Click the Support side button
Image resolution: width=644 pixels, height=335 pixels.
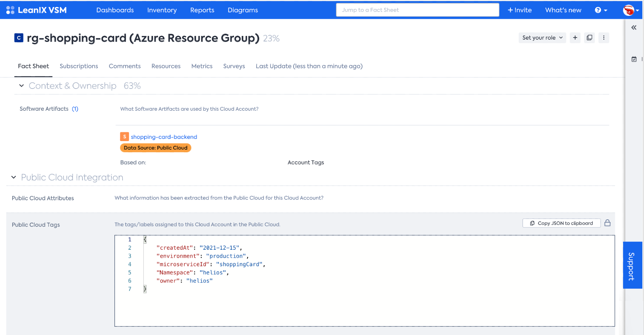tap(632, 265)
